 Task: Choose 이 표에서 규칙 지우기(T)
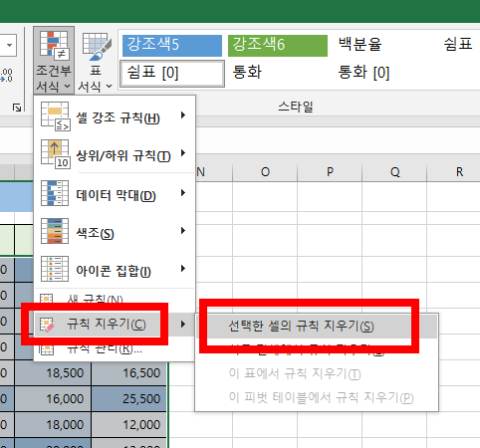[x=317, y=374]
